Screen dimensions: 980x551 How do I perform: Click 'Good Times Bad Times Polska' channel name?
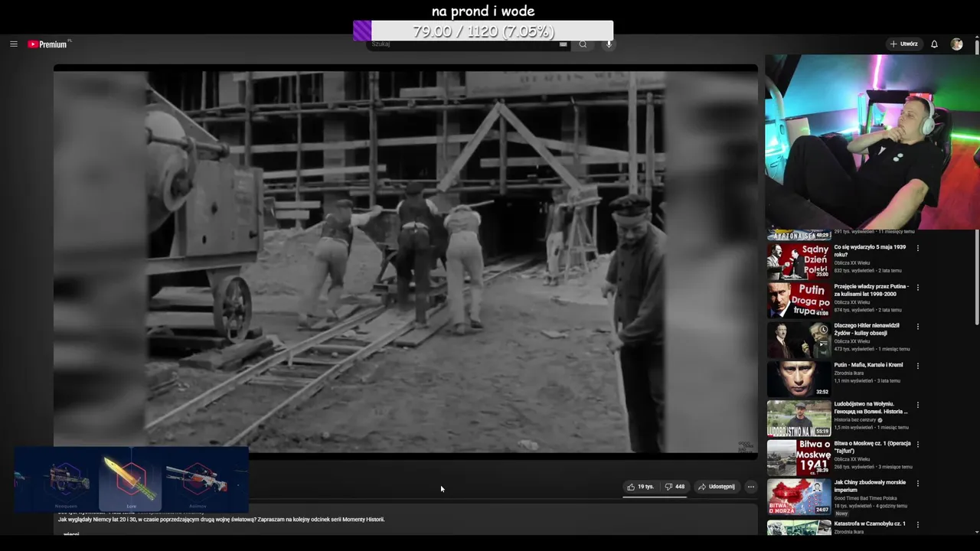coord(865,498)
